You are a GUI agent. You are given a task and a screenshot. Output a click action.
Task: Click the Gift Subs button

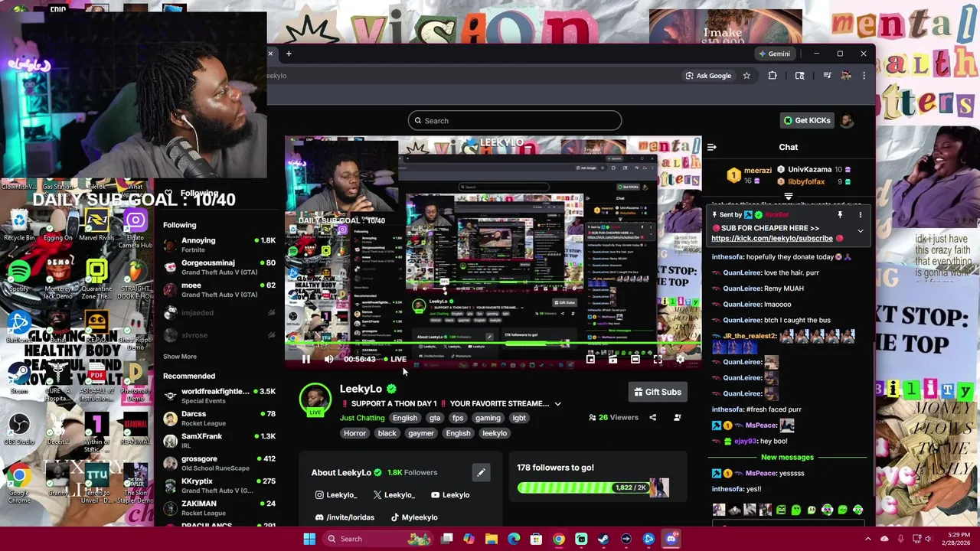tap(657, 392)
